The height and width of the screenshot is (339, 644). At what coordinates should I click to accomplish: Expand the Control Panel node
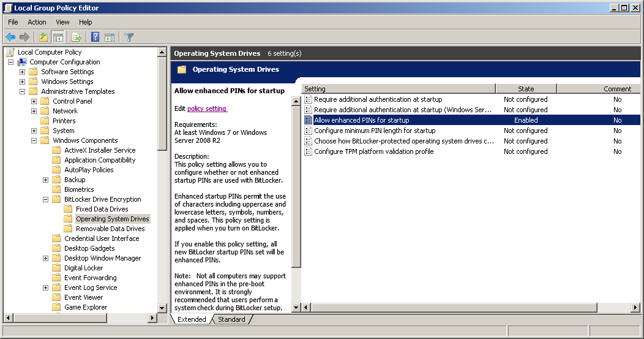pyautogui.click(x=34, y=101)
